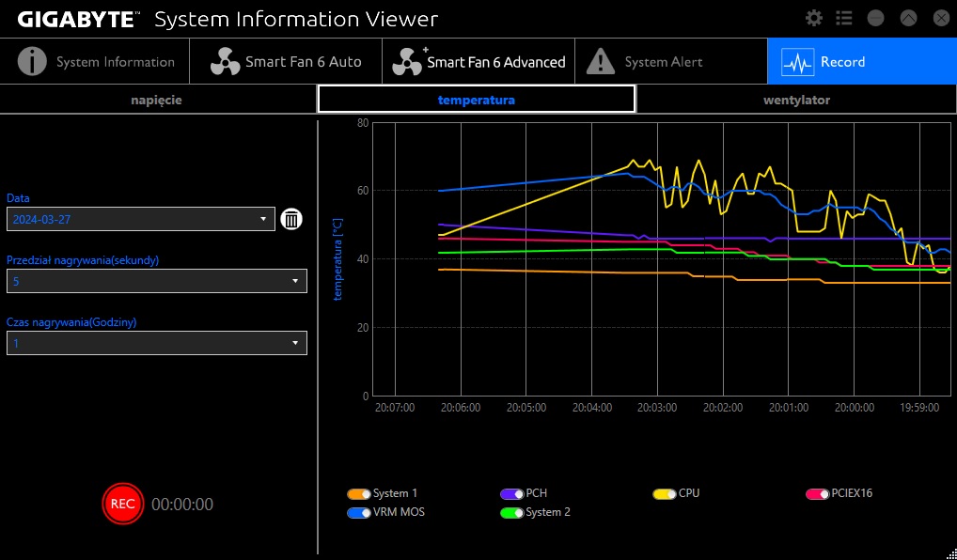Click the temperatura [°C] axis title
Image resolution: width=957 pixels, height=560 pixels.
[x=338, y=259]
